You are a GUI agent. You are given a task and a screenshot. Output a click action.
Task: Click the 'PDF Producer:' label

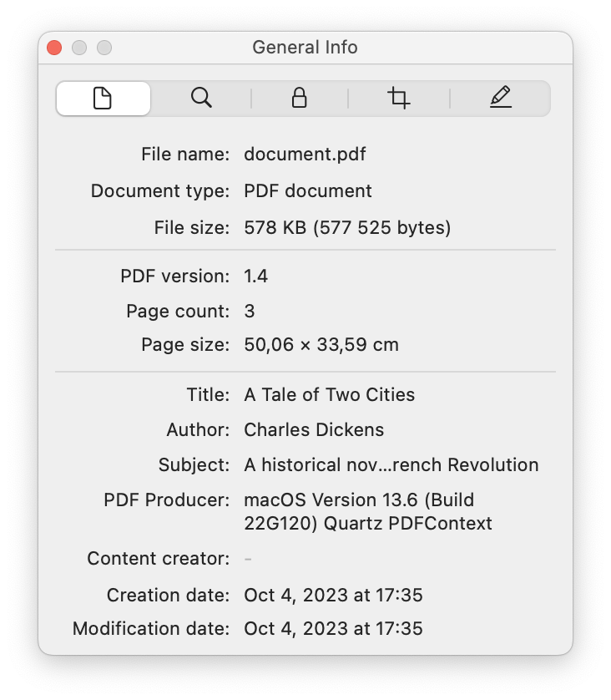point(166,500)
